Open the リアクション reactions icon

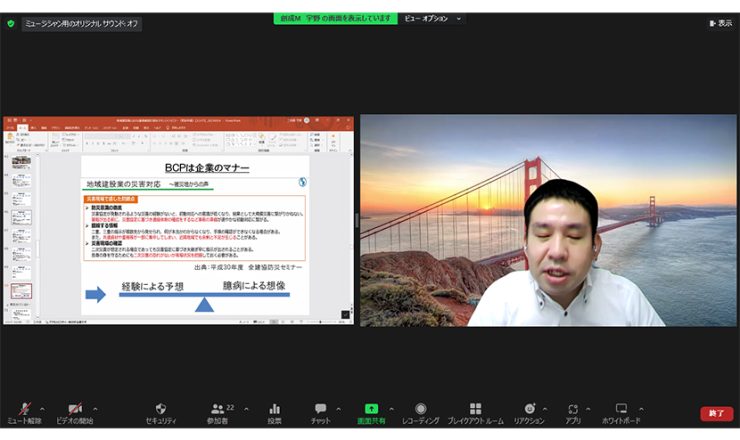(x=528, y=411)
